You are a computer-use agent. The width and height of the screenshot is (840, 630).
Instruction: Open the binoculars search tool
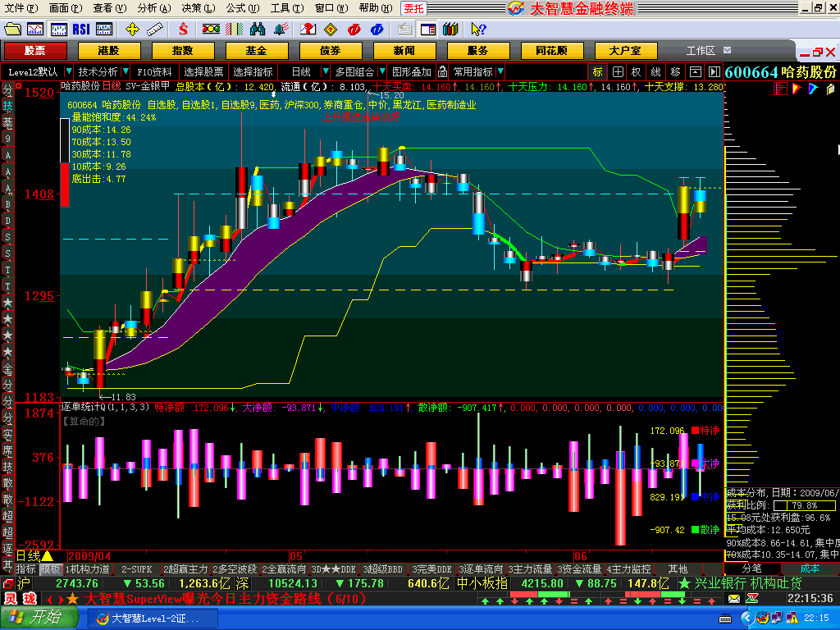[258, 29]
